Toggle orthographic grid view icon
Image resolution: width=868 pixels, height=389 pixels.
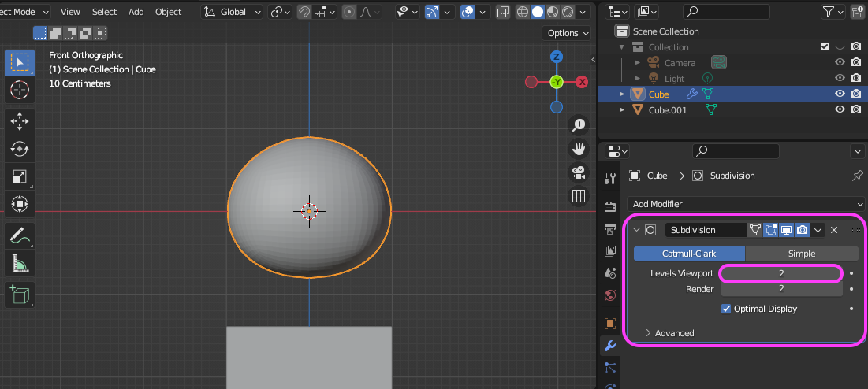coord(579,196)
